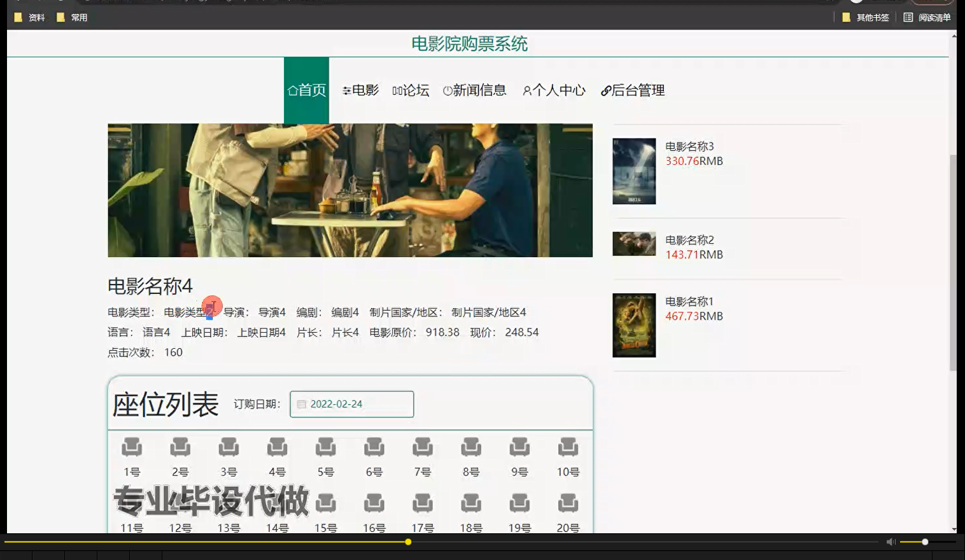Image resolution: width=965 pixels, height=560 pixels.
Task: Choose seat 20号 icon
Action: click(x=568, y=503)
